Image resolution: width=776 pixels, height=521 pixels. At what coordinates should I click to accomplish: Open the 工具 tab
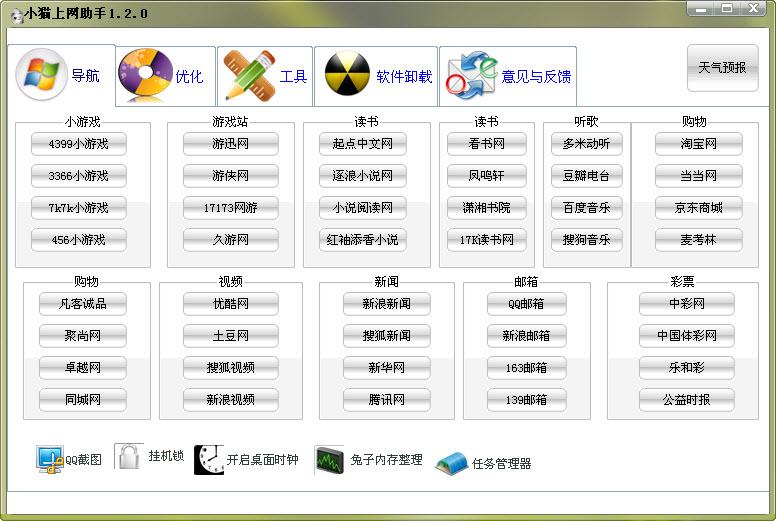coord(265,76)
